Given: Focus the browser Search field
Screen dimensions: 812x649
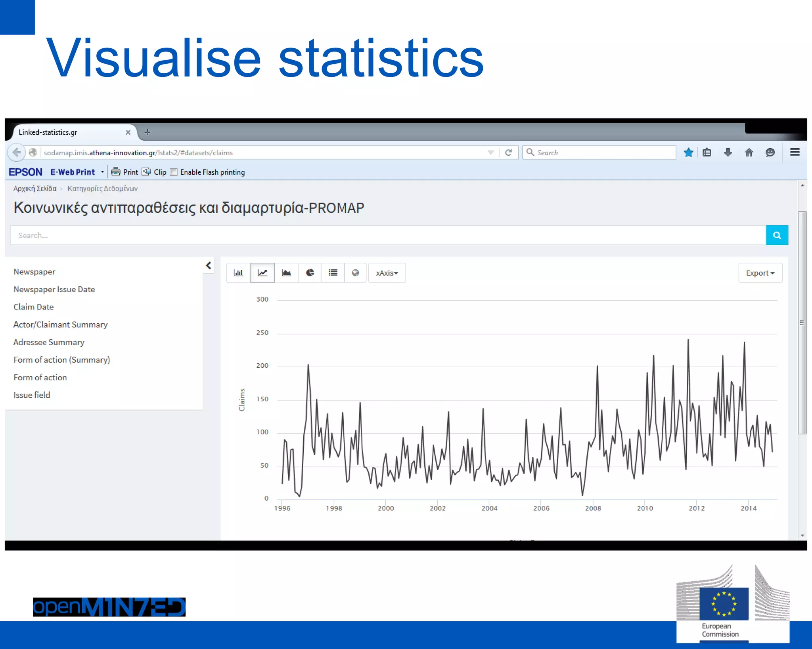Looking at the screenshot, I should click(599, 153).
